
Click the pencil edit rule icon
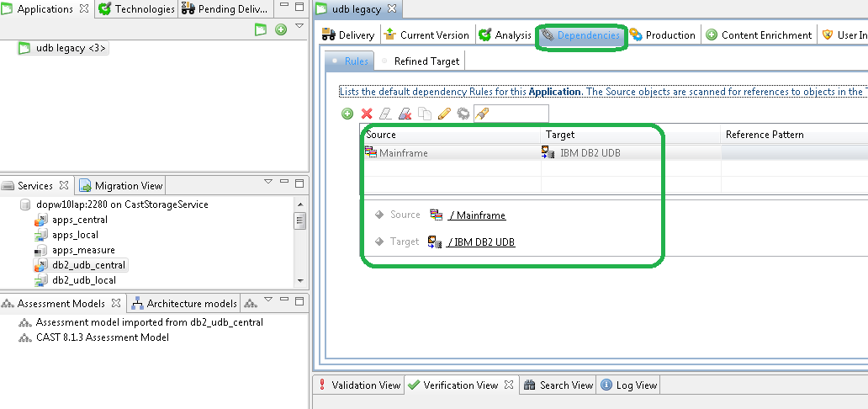(x=443, y=114)
